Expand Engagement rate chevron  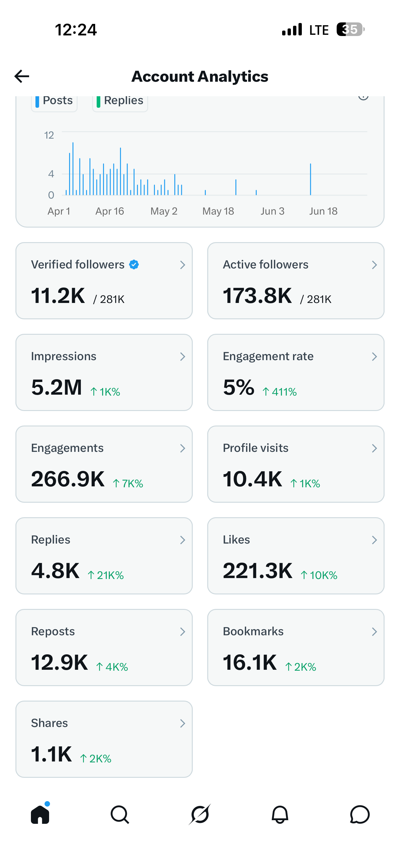[374, 357]
